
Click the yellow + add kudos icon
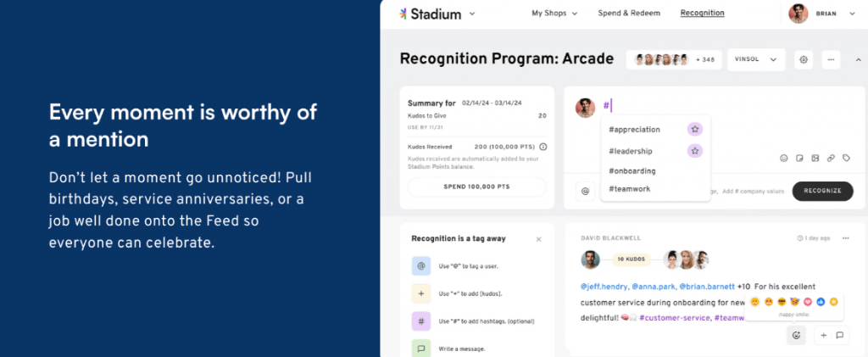420,293
